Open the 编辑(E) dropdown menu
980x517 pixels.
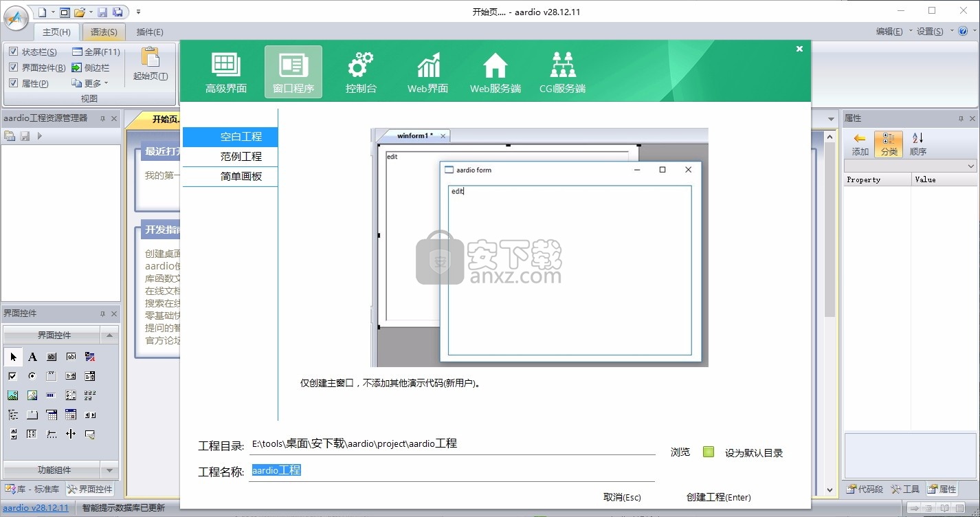(894, 31)
